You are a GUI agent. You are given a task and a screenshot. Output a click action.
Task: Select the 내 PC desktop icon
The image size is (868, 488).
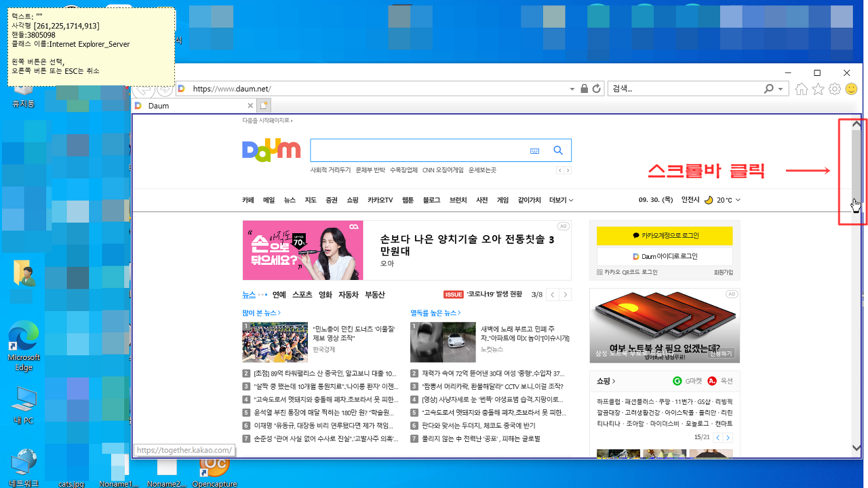click(x=24, y=405)
